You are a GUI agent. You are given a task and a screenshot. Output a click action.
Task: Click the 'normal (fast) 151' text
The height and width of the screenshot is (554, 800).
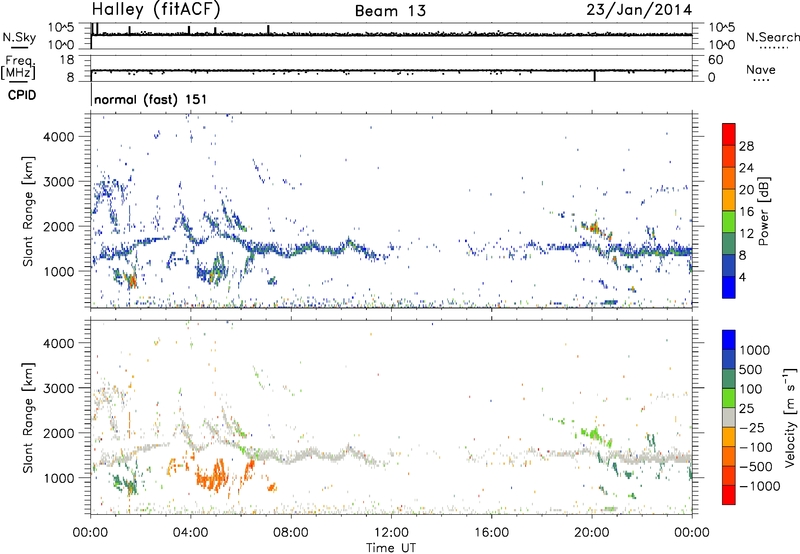[x=151, y=99]
